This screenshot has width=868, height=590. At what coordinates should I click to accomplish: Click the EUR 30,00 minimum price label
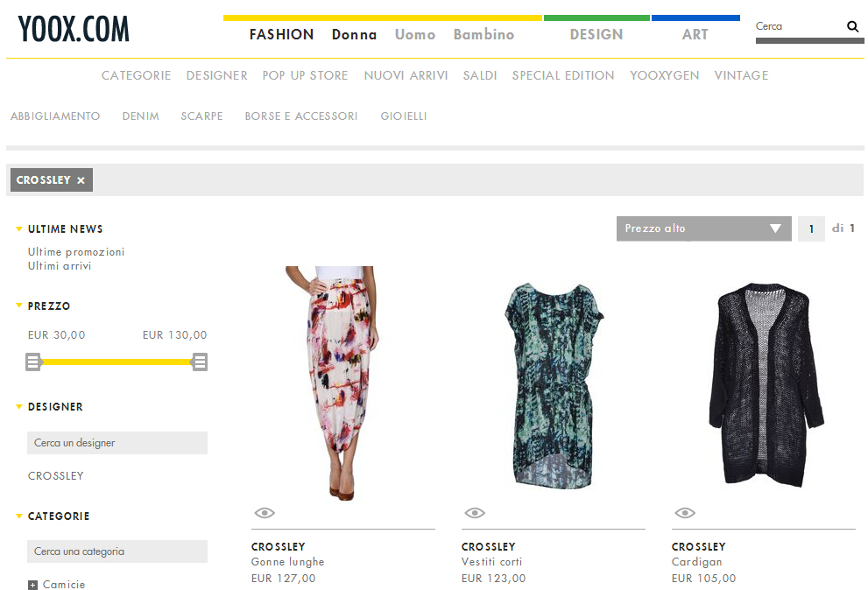pyautogui.click(x=56, y=335)
